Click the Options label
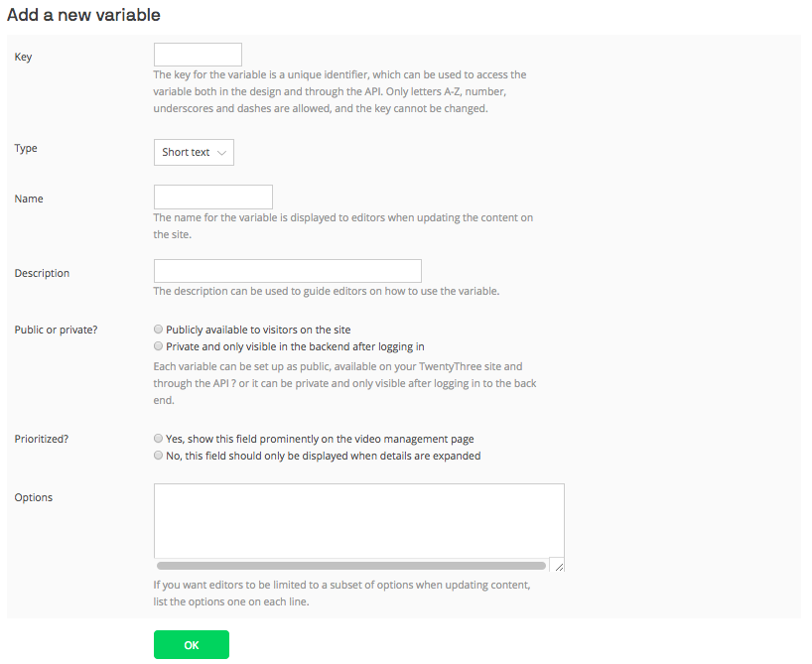The image size is (812, 664). tap(34, 497)
